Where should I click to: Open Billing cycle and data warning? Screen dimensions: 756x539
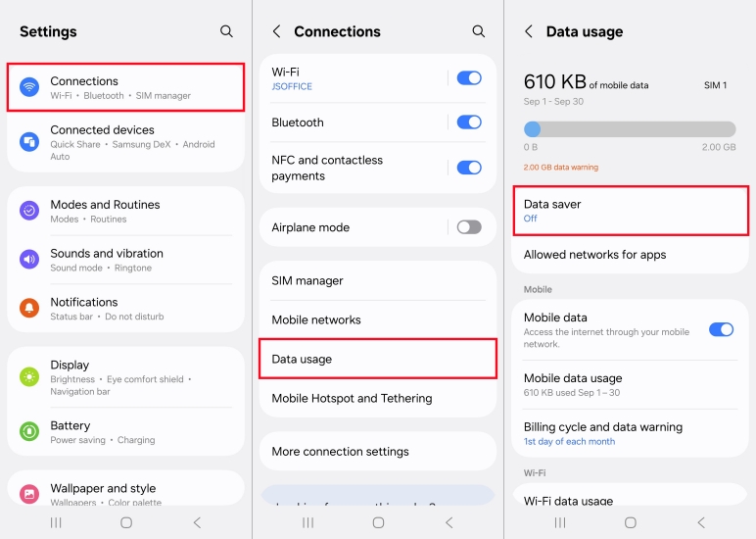(631, 433)
